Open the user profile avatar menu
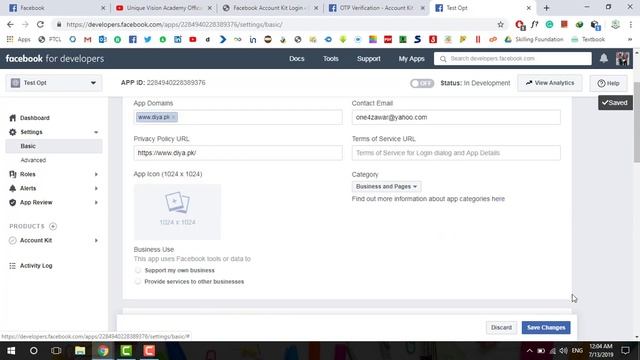 pos(622,58)
